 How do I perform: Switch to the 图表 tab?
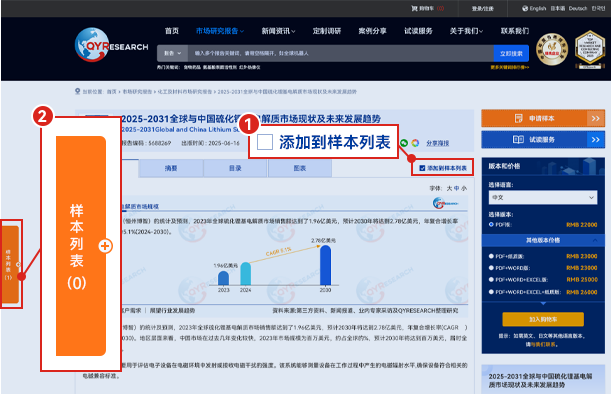(300, 168)
